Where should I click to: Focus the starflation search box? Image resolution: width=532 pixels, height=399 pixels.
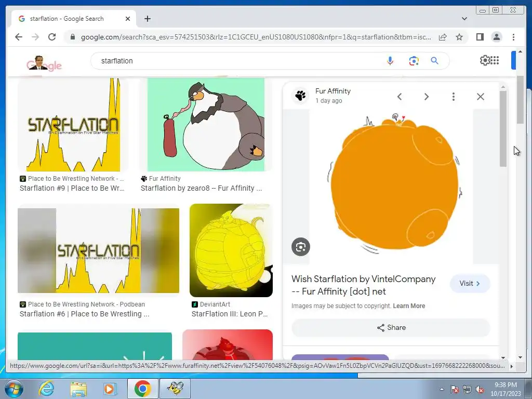pyautogui.click(x=237, y=61)
